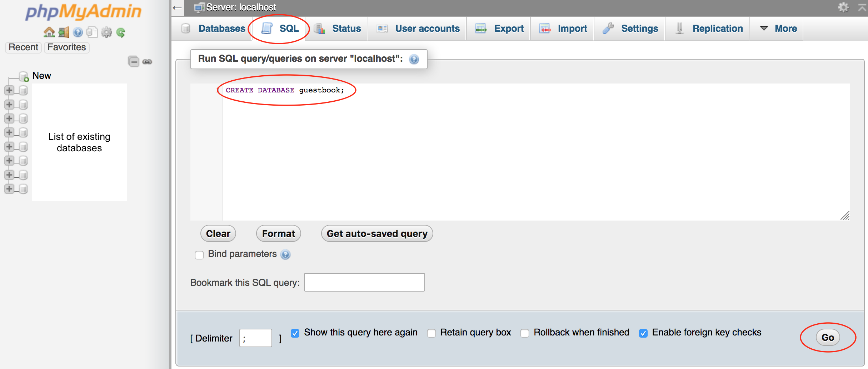Open phpMyAdmin documentation via question mark icon
This screenshot has width=868, height=369.
tap(78, 32)
